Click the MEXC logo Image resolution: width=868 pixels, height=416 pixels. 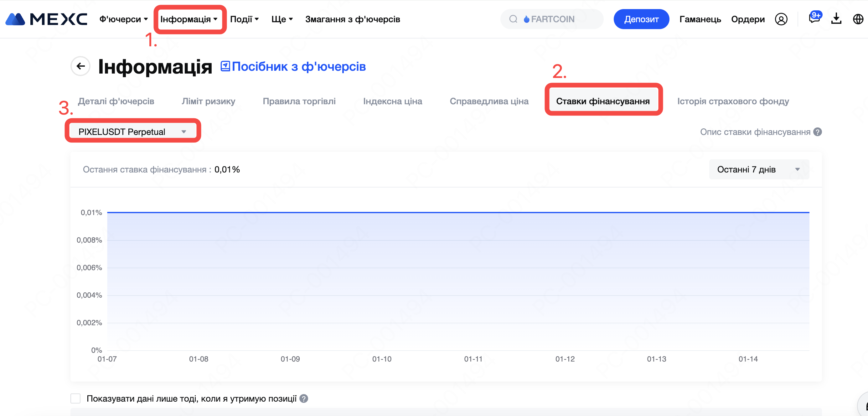pos(46,19)
